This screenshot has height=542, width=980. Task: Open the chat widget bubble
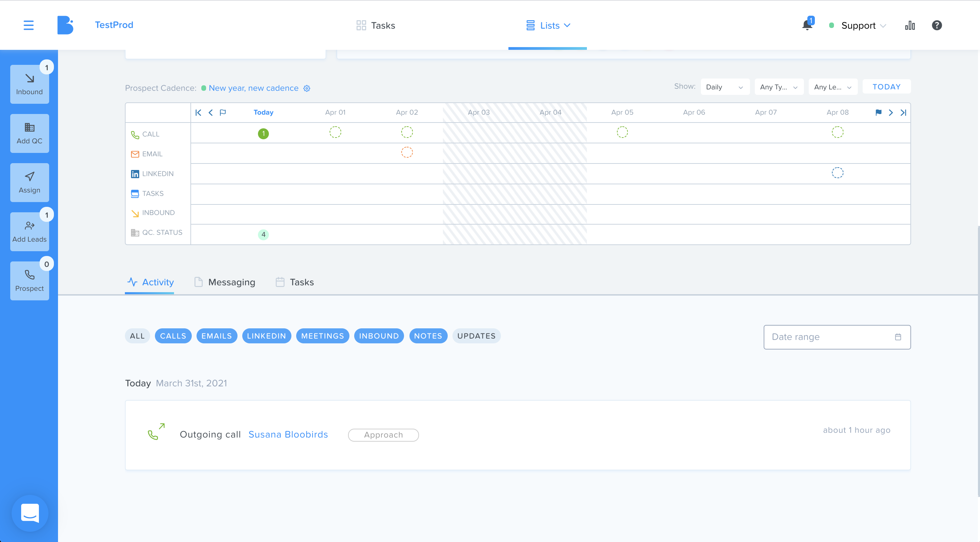coord(30,513)
